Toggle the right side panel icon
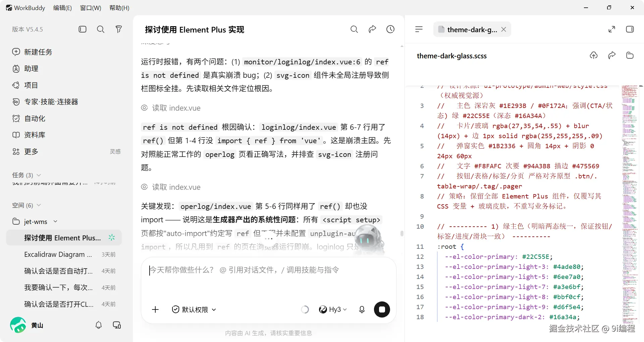The image size is (644, 342). (630, 30)
